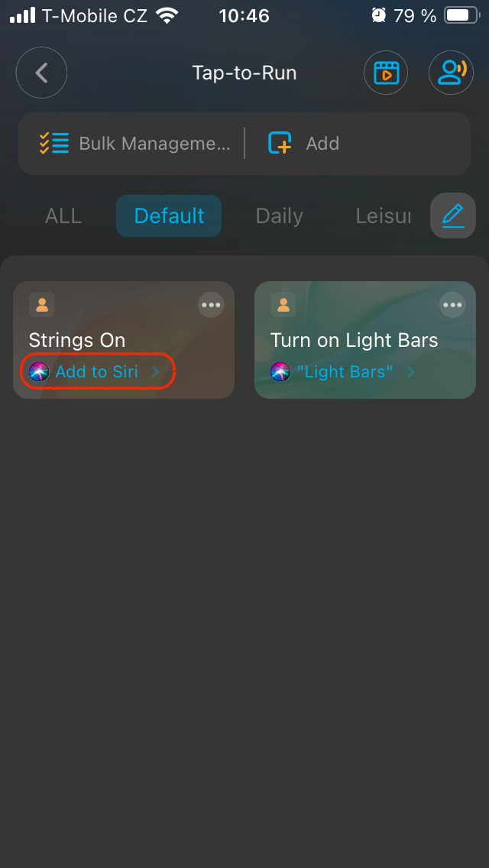The image size is (489, 868).
Task: Open the voice assistant profile icon
Action: [x=451, y=73]
